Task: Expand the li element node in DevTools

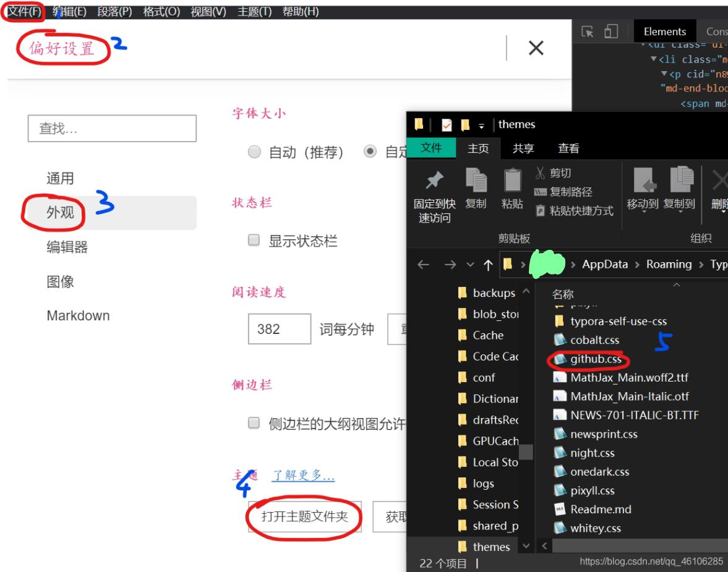Action: click(653, 59)
